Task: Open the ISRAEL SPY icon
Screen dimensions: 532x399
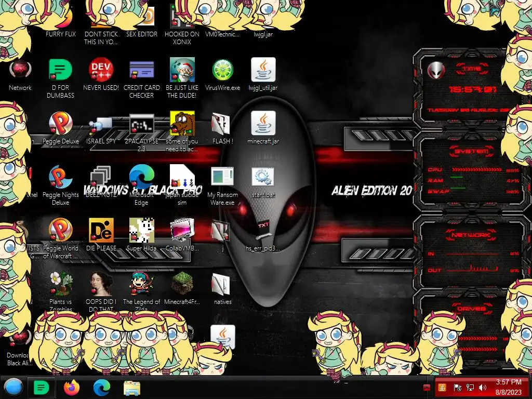Action: point(101,126)
